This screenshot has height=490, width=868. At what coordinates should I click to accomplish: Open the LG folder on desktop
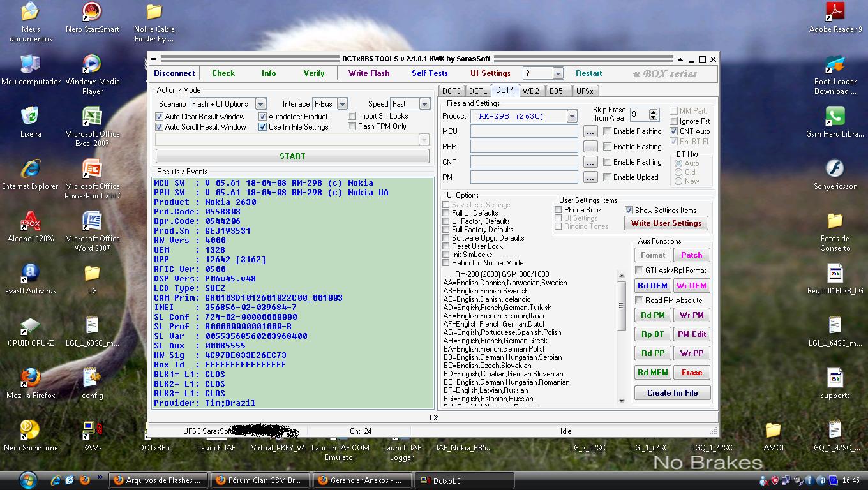pos(92,279)
